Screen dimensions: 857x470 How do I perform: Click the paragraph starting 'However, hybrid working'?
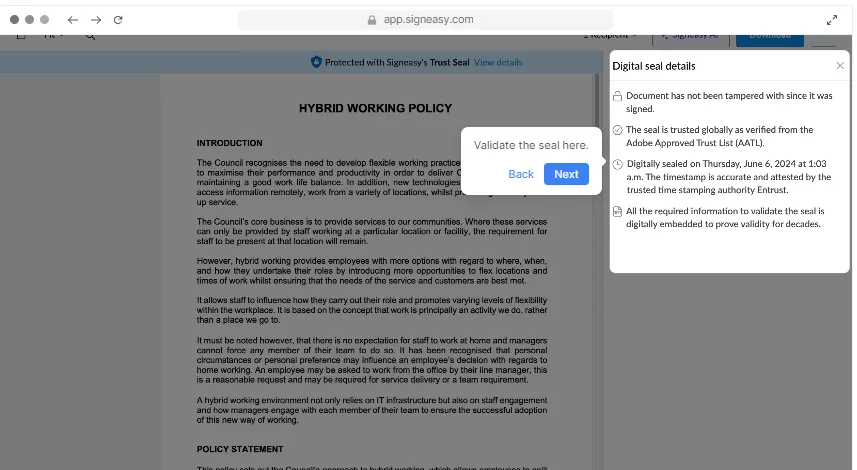coord(372,271)
